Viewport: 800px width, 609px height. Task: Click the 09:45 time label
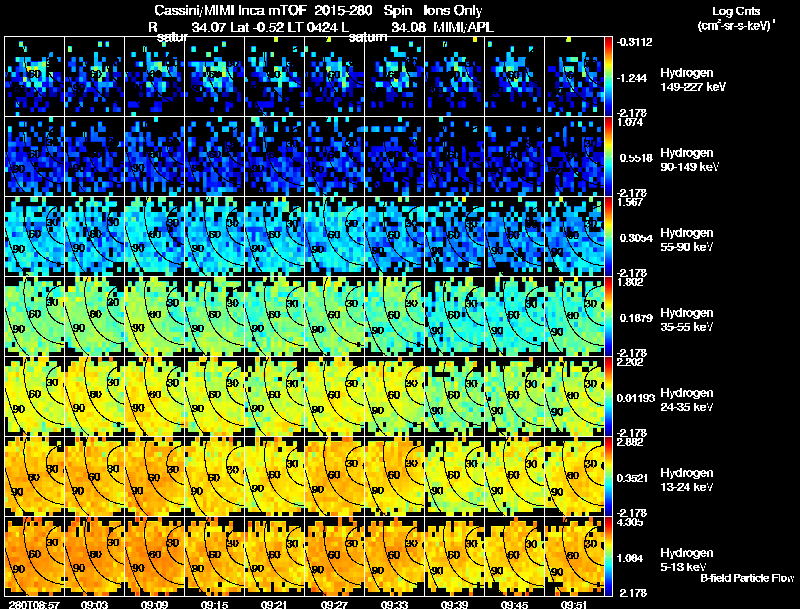pyautogui.click(x=514, y=605)
